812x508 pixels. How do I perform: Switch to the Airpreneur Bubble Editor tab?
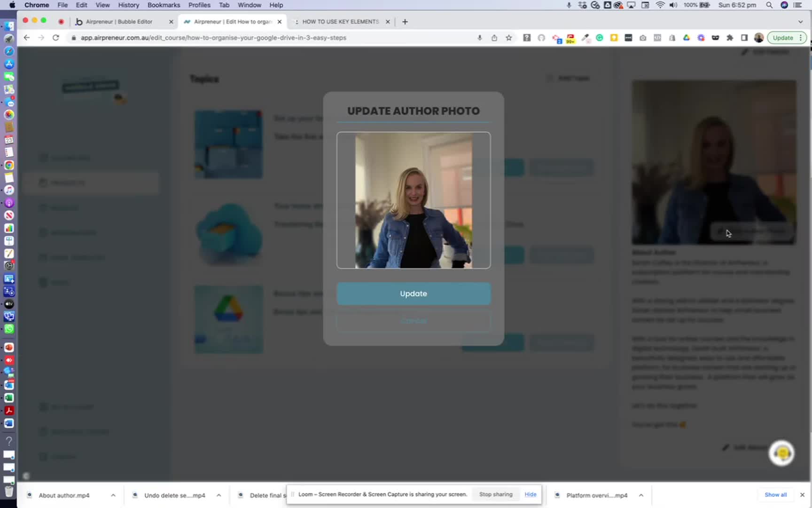[119, 22]
